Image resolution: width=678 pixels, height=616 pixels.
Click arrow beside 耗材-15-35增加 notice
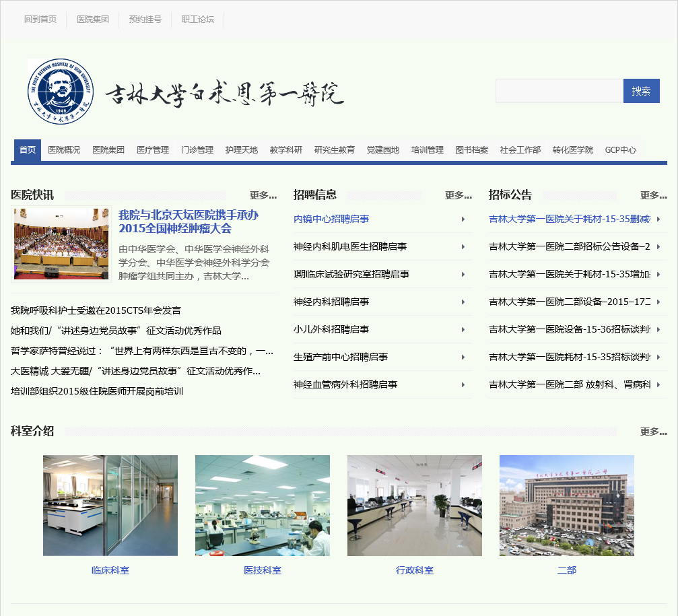pyautogui.click(x=658, y=275)
